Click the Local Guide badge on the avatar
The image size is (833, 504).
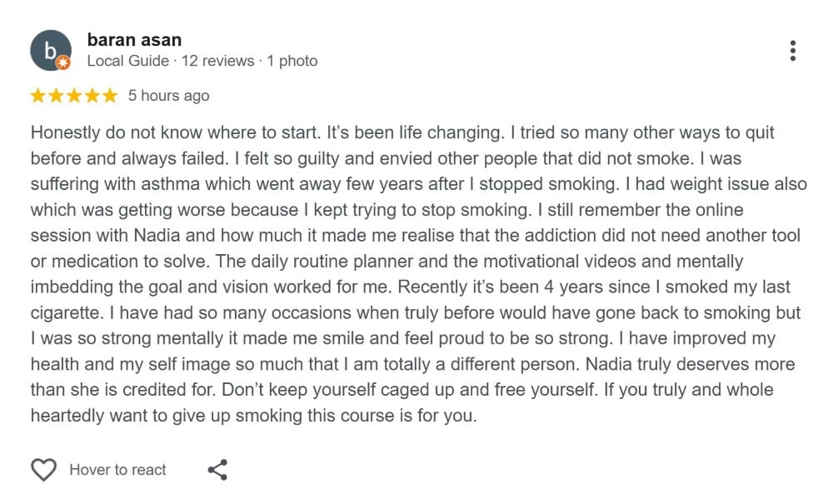[x=64, y=62]
